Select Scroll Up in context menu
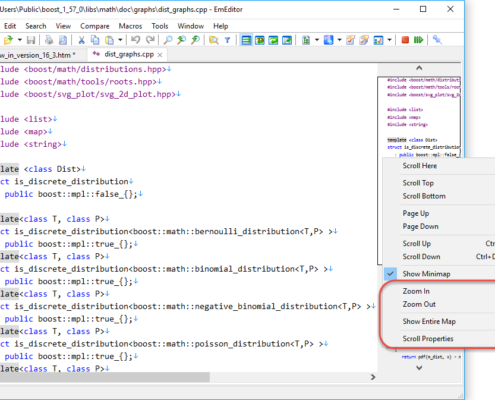 (417, 244)
